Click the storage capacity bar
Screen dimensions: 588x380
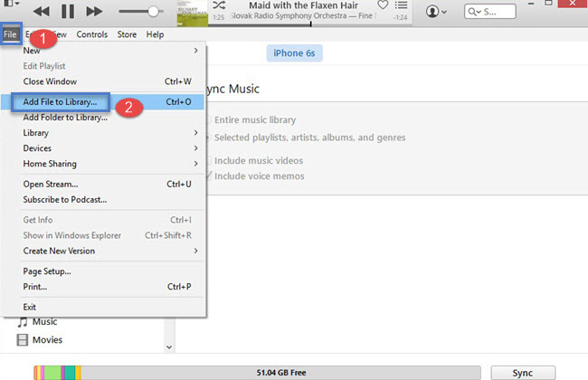pos(257,373)
